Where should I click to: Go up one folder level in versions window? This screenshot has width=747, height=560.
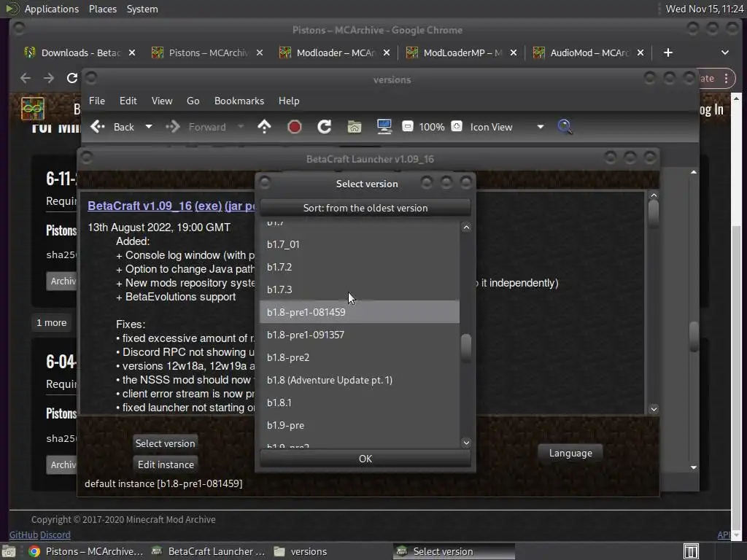(264, 127)
